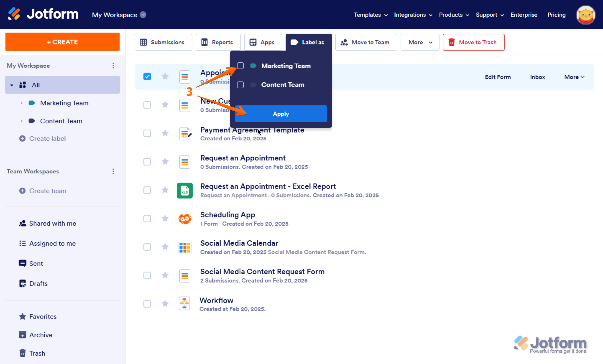
Task: Open the user avatar profile menu
Action: [x=585, y=15]
